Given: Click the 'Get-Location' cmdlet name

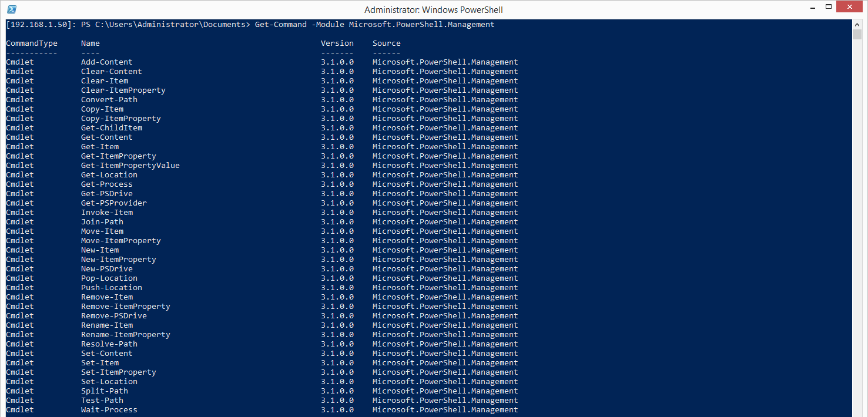Looking at the screenshot, I should (x=109, y=175).
